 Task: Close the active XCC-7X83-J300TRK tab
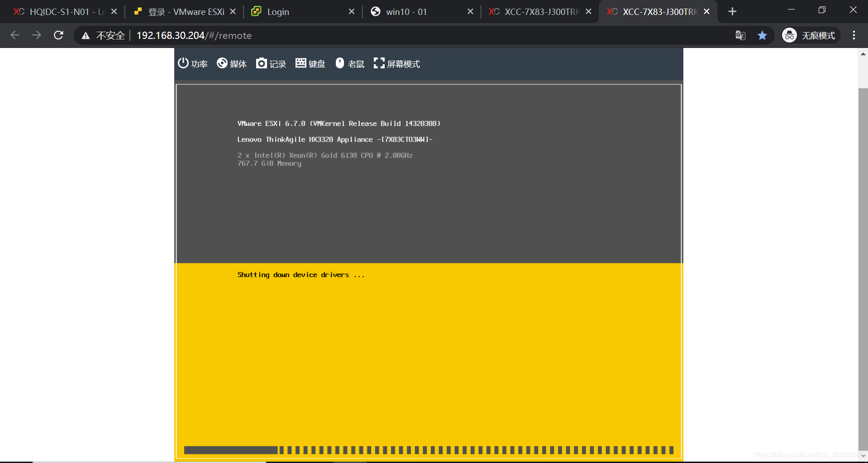(x=706, y=12)
